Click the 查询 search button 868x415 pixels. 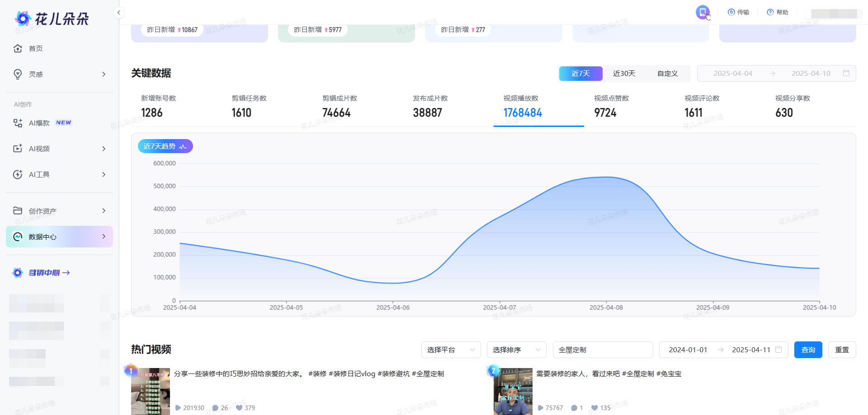tap(808, 350)
